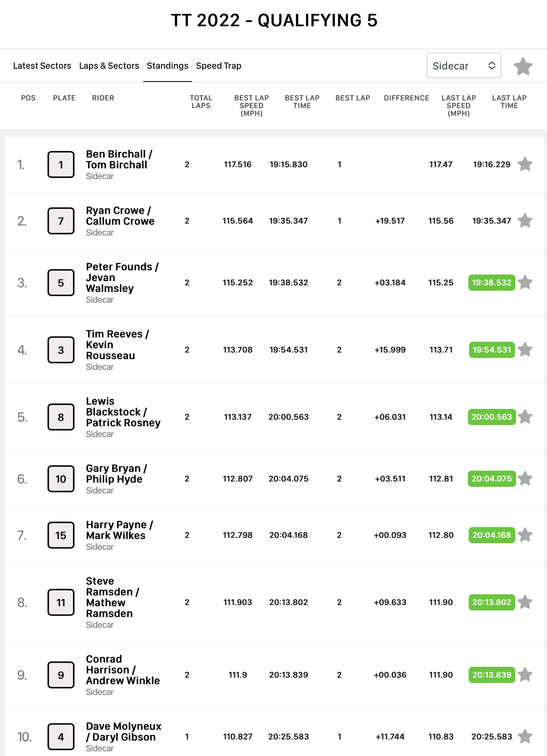Favorite Dave Molyneux / Daryl Gibson star

coord(525,737)
